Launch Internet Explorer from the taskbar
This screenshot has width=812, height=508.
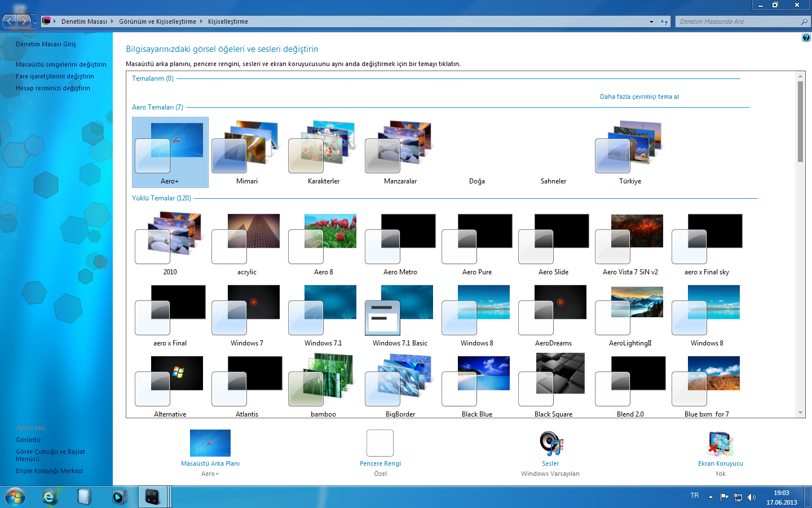point(50,497)
